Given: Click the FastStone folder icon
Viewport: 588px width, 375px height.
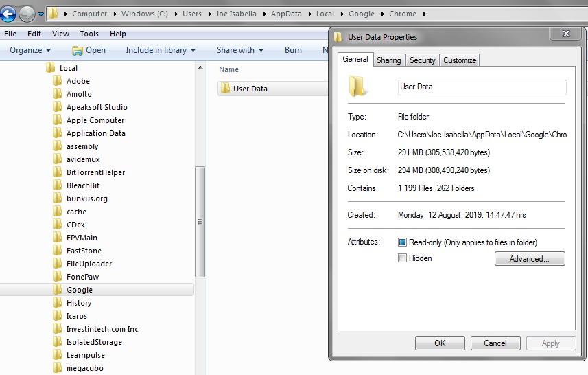Looking at the screenshot, I should point(57,251).
